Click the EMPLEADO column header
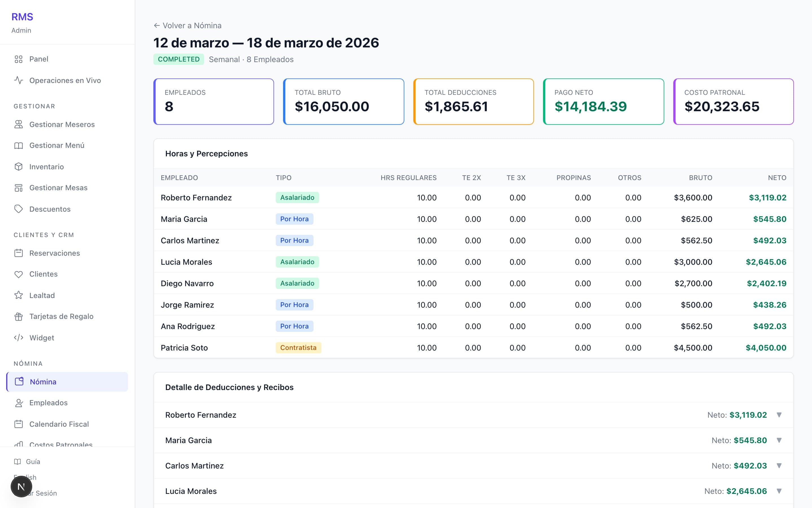Screen dimensions: 812x508 179,178
